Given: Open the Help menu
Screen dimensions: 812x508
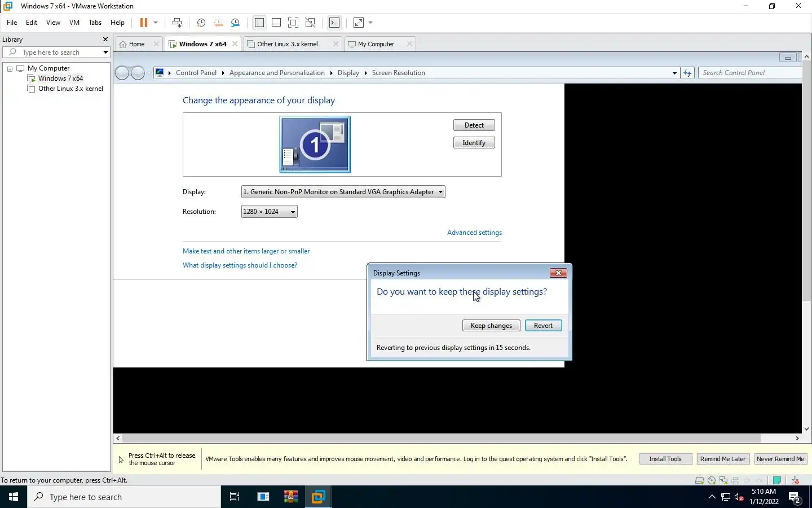Looking at the screenshot, I should pyautogui.click(x=117, y=23).
